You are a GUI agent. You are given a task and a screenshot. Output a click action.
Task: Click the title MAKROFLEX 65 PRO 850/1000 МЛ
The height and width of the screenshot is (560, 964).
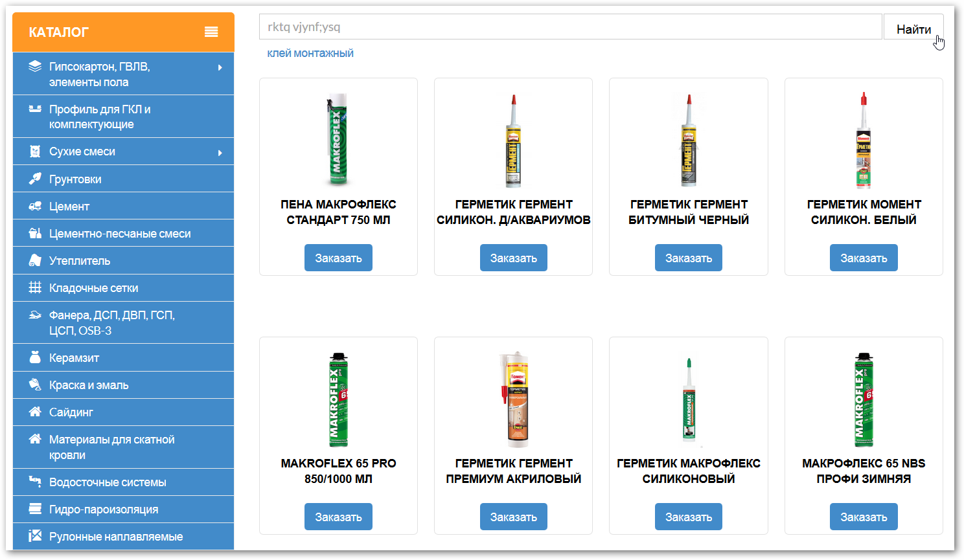click(x=338, y=471)
